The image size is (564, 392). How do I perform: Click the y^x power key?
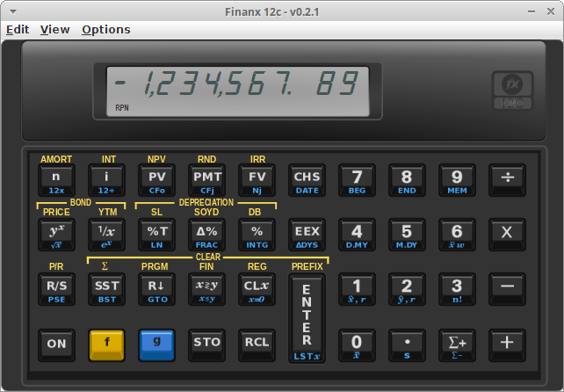[56, 235]
